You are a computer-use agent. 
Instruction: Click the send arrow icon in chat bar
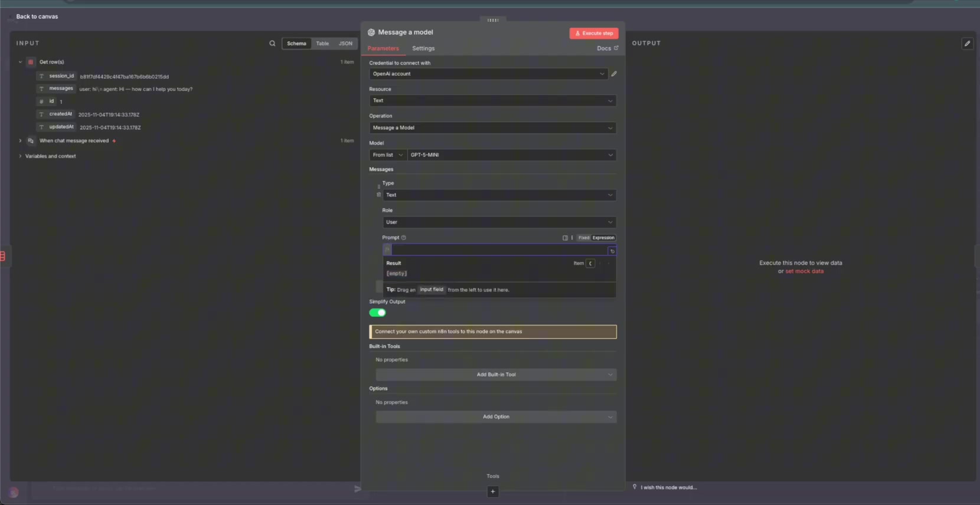[357, 488]
